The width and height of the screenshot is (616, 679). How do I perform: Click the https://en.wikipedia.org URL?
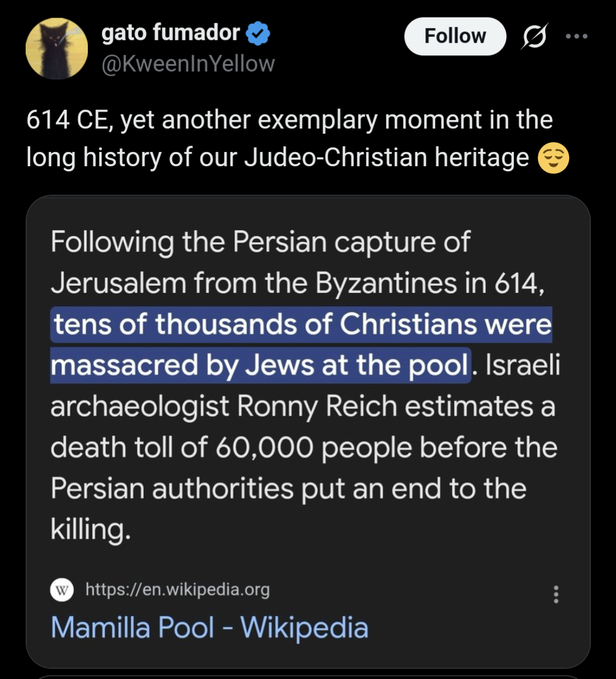[x=178, y=589]
